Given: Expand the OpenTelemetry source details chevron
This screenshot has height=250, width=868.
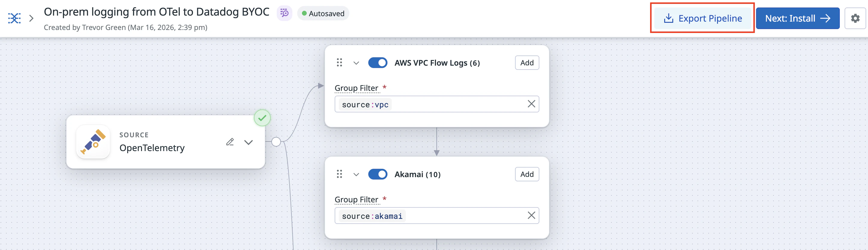Looking at the screenshot, I should [x=248, y=142].
